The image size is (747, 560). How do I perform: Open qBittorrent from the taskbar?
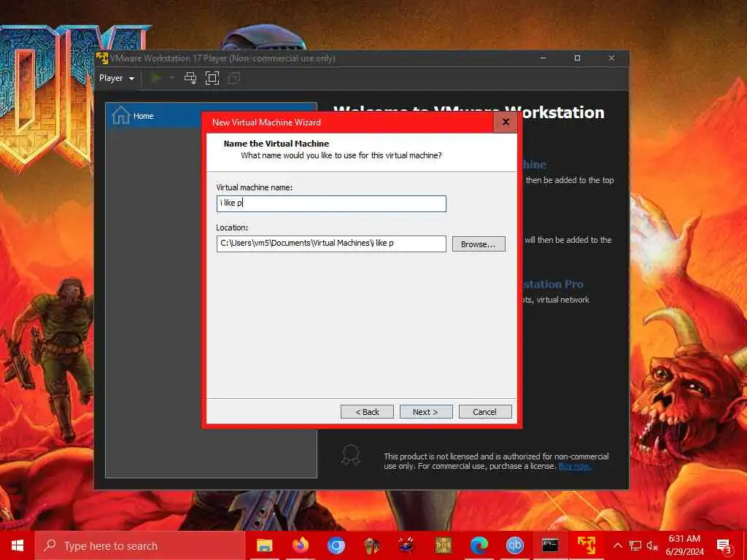[514, 545]
